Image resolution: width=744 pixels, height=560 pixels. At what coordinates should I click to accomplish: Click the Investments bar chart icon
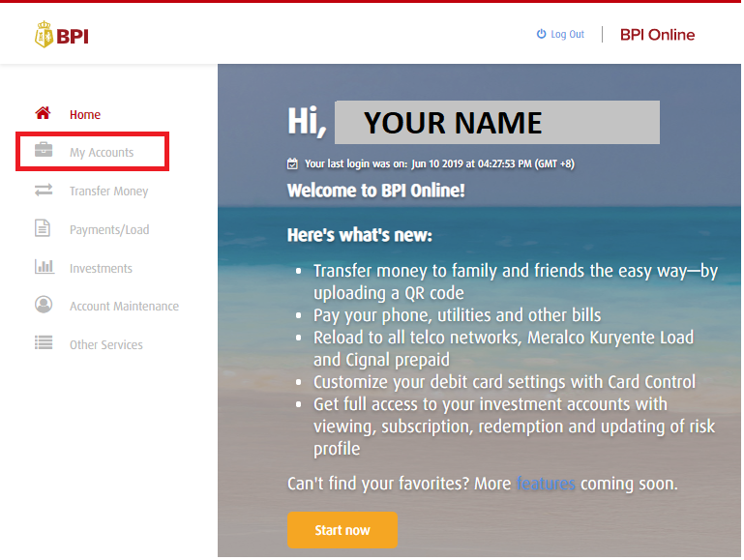click(45, 267)
